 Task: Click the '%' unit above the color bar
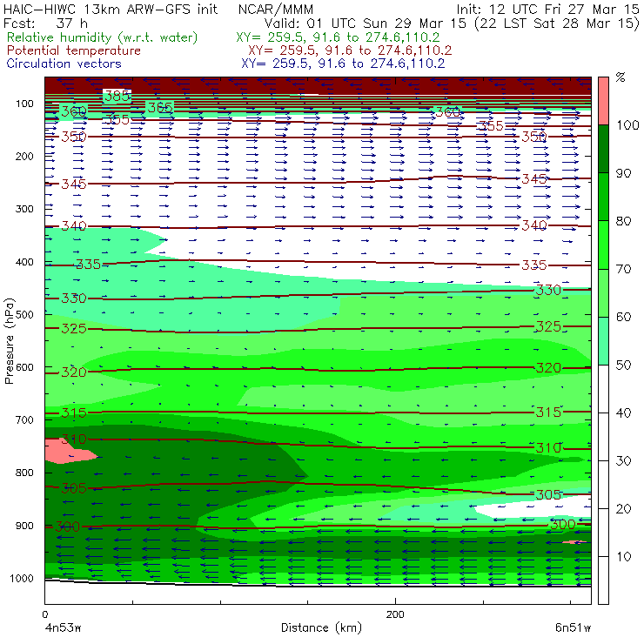click(x=621, y=77)
